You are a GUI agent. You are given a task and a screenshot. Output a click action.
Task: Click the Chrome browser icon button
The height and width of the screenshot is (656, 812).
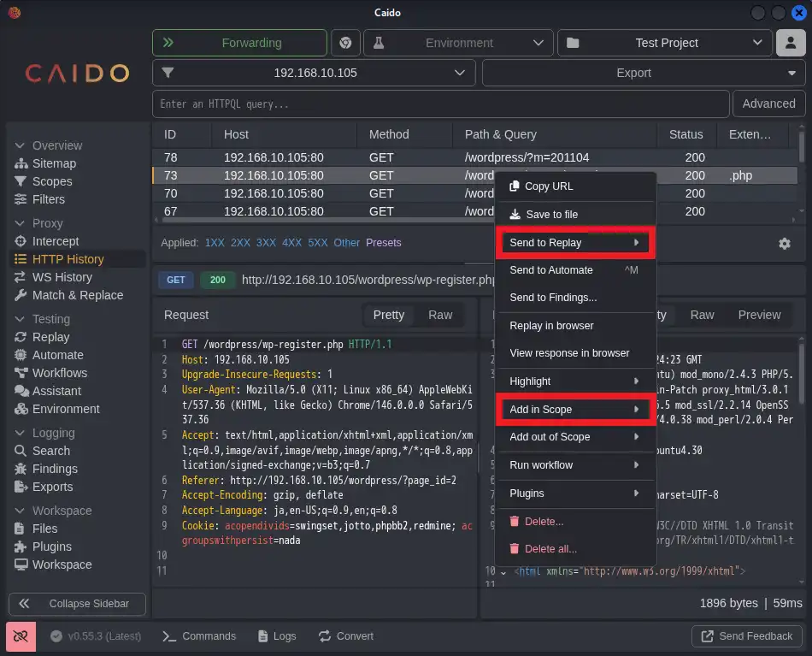tap(345, 43)
